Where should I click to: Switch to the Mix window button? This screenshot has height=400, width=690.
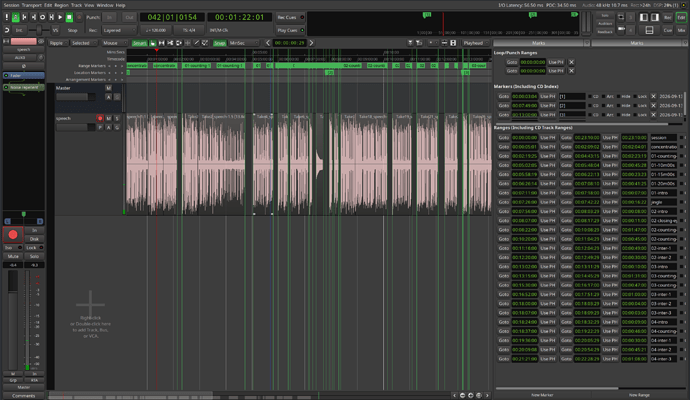681,30
